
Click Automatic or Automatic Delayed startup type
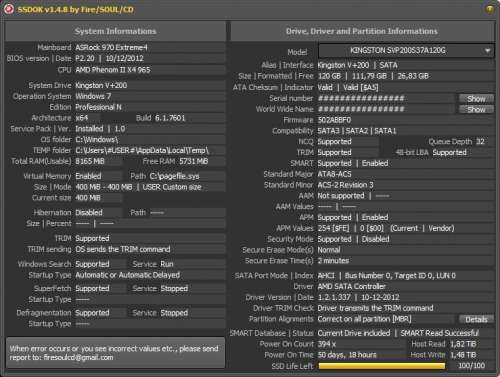128,275
